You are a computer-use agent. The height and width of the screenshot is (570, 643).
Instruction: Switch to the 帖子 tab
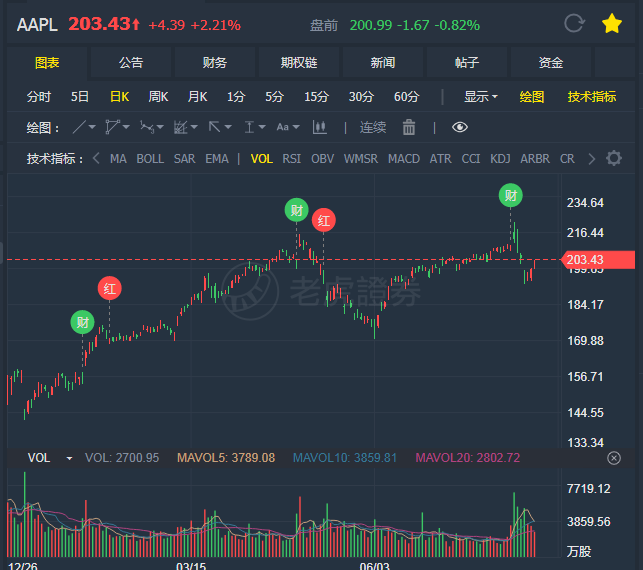[x=467, y=63]
